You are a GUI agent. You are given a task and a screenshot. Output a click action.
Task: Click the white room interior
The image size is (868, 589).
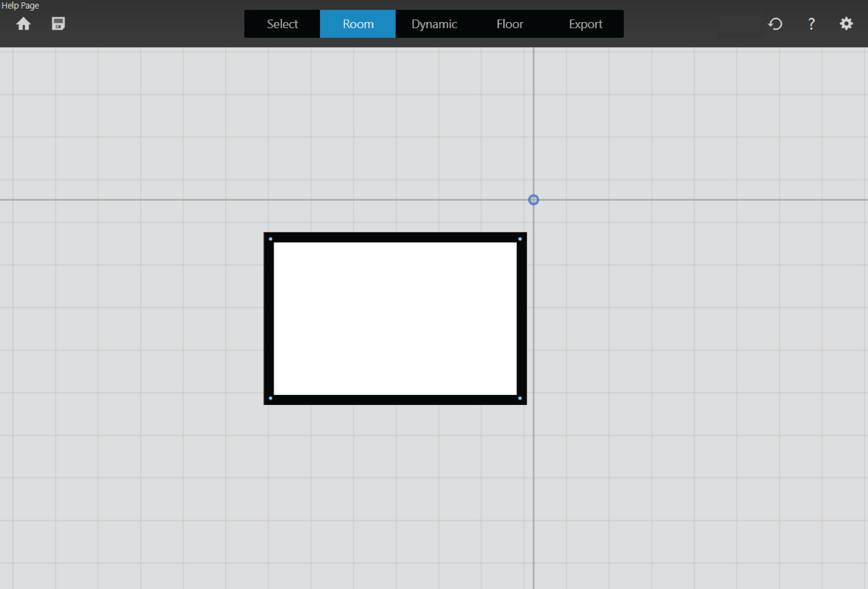click(395, 318)
